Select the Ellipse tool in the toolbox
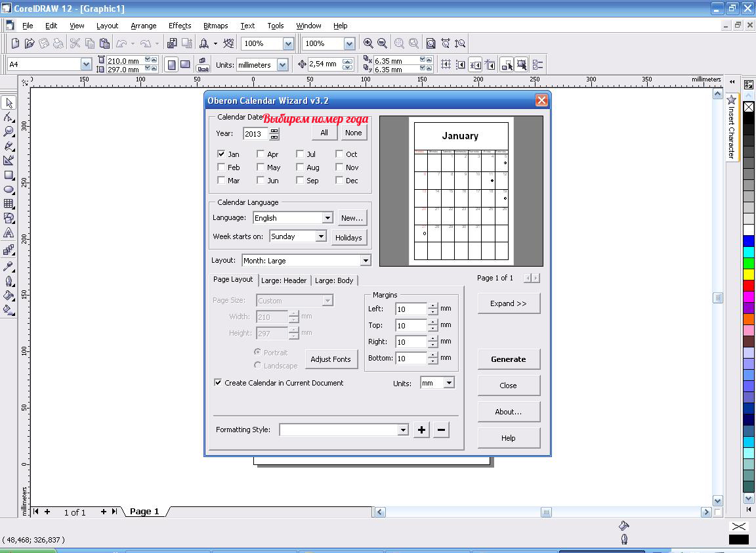The height and width of the screenshot is (553, 756). click(x=9, y=190)
